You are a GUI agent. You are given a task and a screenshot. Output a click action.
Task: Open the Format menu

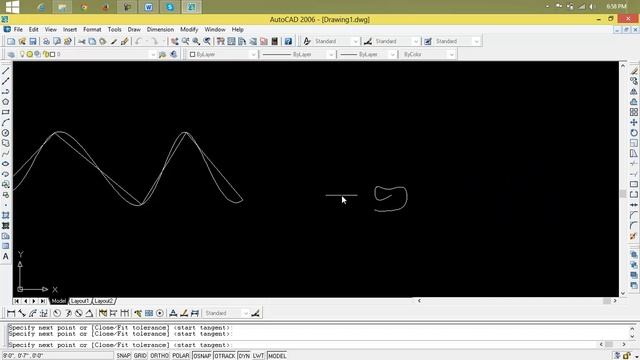coord(92,29)
